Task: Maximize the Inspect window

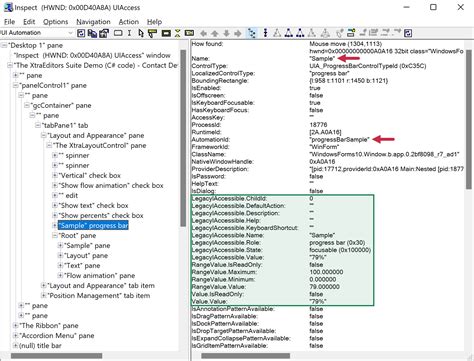Action: coord(433,7)
